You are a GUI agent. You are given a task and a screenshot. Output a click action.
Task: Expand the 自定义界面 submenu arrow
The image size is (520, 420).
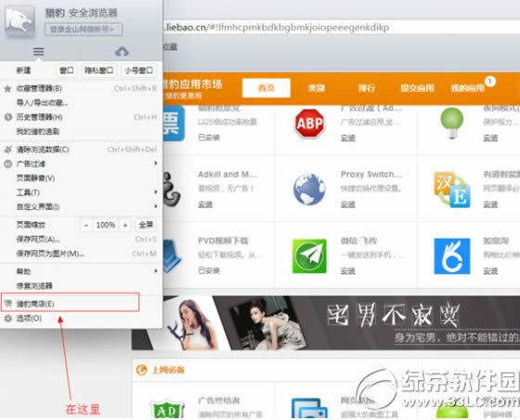[155, 206]
